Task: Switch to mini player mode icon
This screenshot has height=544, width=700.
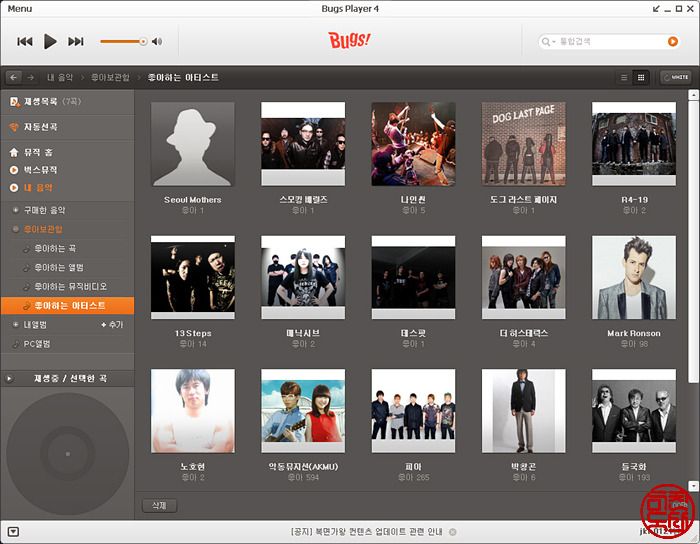Action: pyautogui.click(x=656, y=8)
